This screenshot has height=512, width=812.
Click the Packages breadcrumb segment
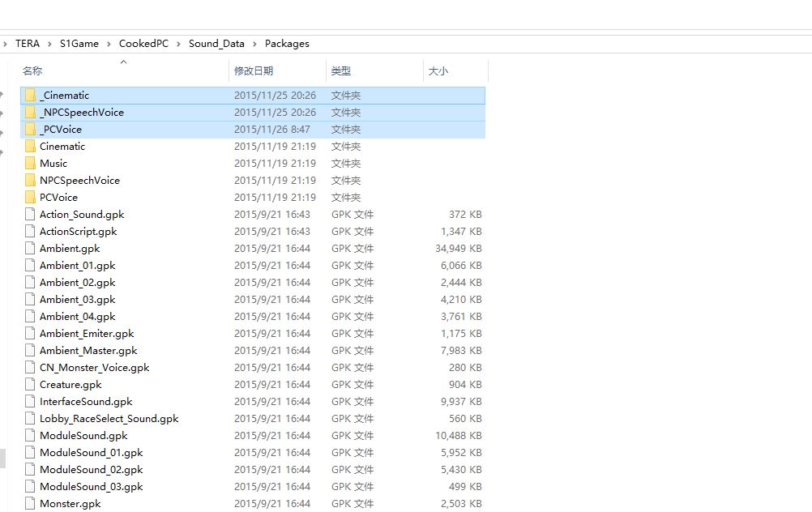click(287, 44)
